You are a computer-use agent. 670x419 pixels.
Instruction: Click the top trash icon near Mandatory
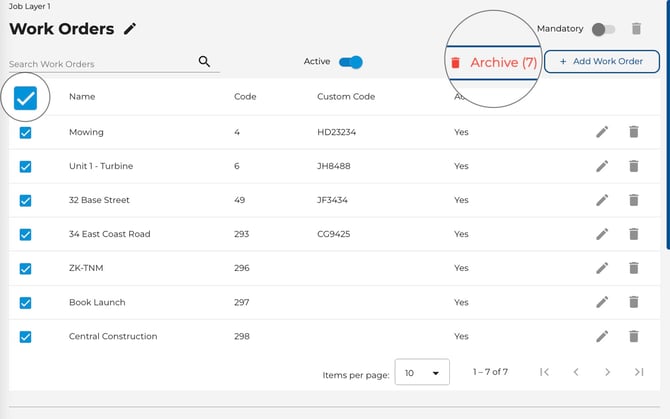(x=637, y=29)
